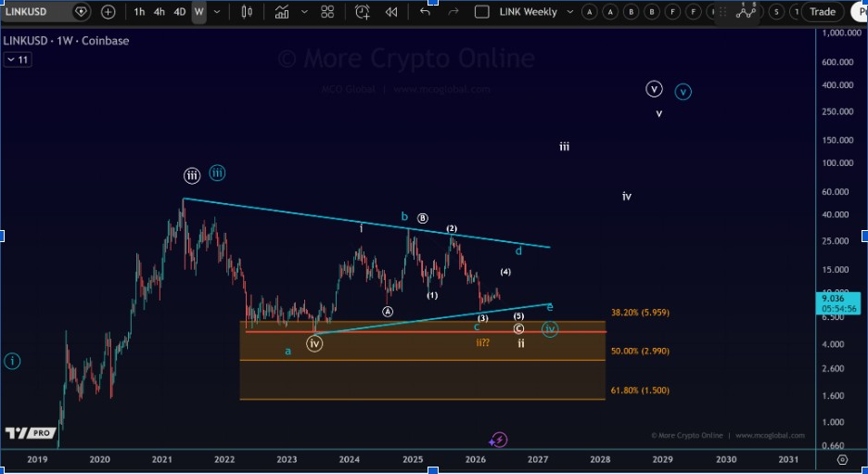
Task: Select the circled B wave label
Action: 422,218
